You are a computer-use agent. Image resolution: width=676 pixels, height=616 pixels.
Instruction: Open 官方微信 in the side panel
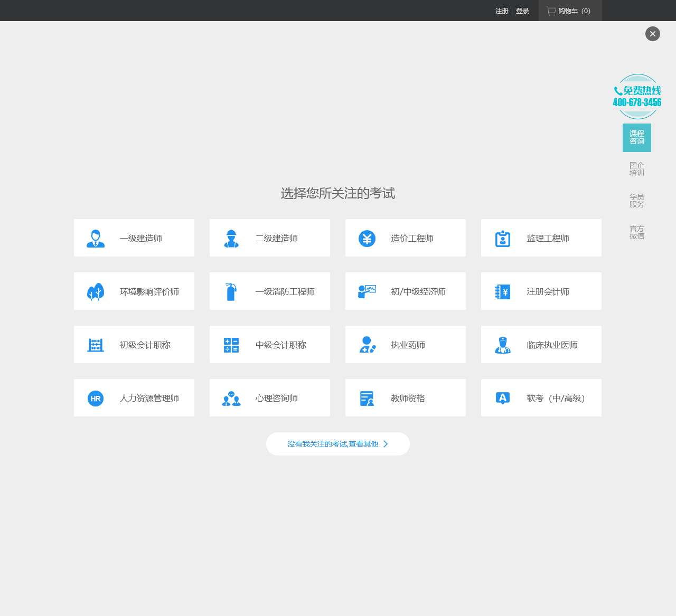point(637,232)
